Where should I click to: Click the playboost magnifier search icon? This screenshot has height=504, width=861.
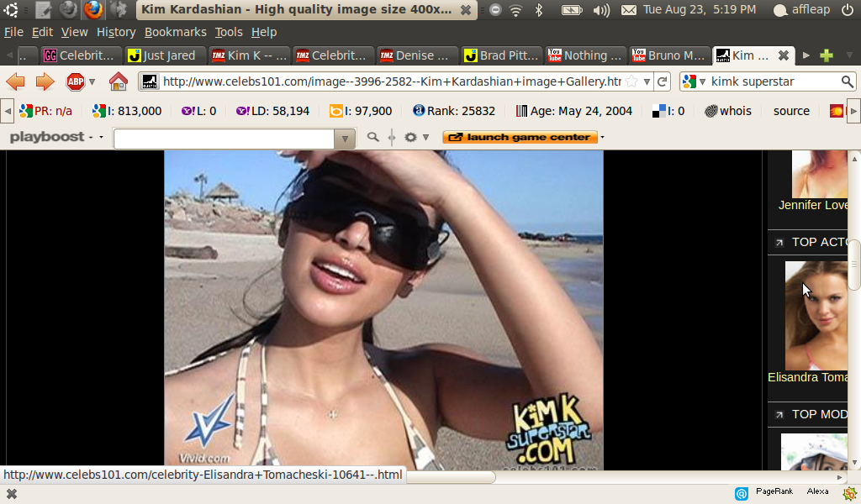pyautogui.click(x=372, y=137)
